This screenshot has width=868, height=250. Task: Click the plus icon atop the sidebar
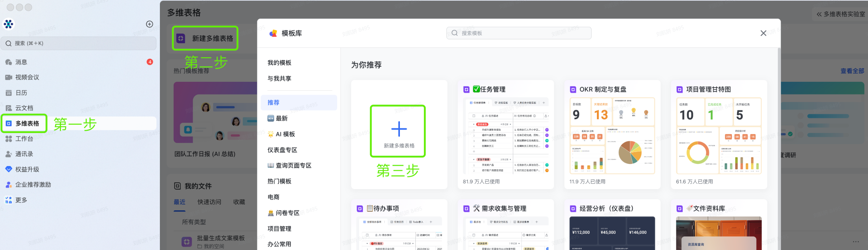[x=149, y=24]
